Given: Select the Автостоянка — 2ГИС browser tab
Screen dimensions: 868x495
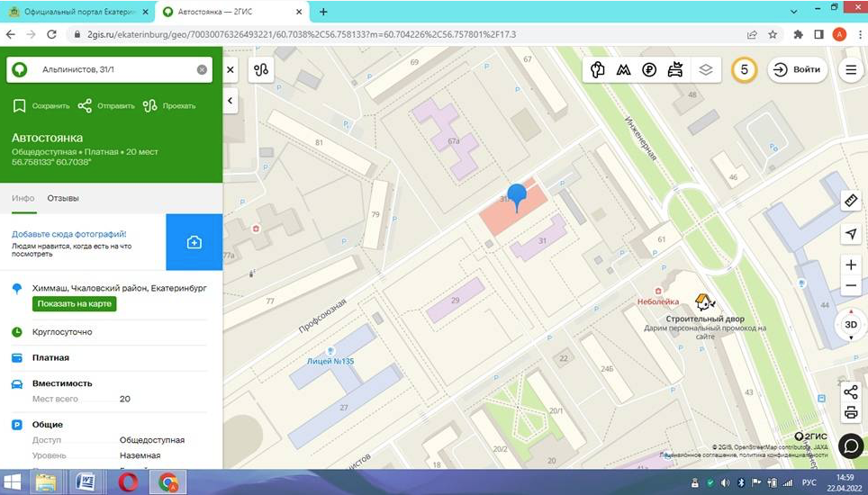Looking at the screenshot, I should point(232,12).
